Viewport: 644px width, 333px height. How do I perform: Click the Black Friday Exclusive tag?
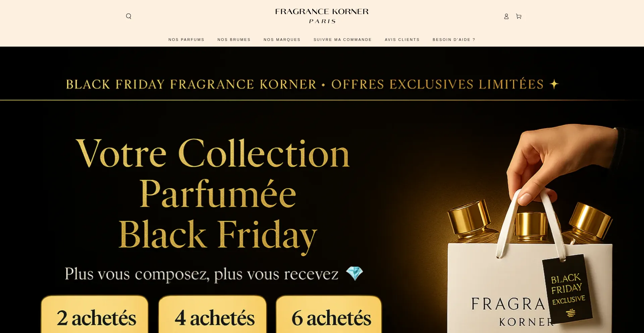(567, 289)
